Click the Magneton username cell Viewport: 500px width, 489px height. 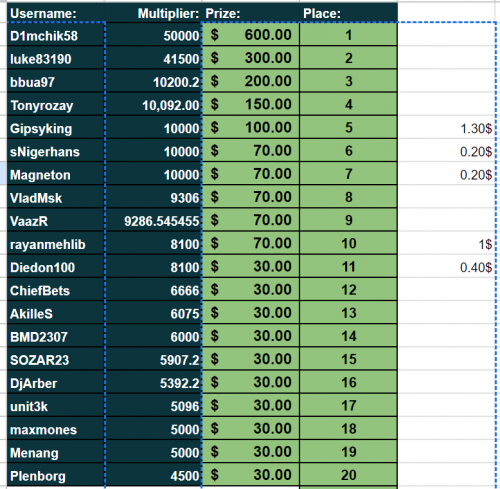coord(56,174)
